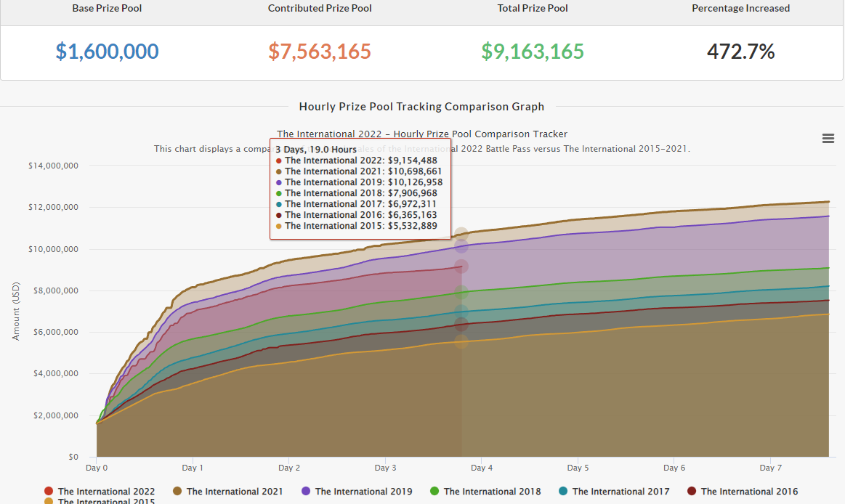This screenshot has height=504, width=845.
Task: Click the brown International 2021 legend circle
Action: (x=177, y=492)
